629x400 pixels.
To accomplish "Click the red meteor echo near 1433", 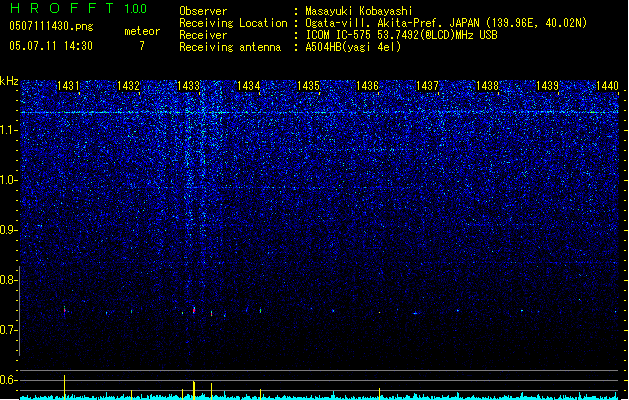I will coord(194,310).
